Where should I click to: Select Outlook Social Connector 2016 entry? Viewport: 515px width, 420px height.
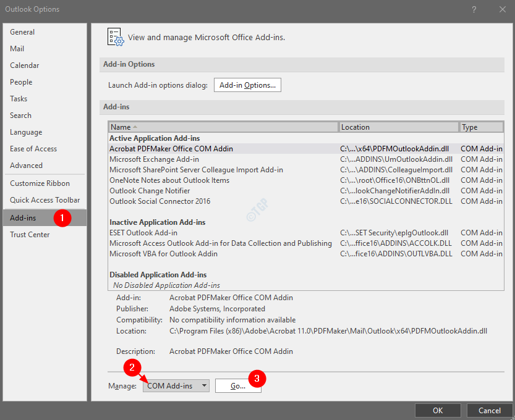tap(160, 201)
